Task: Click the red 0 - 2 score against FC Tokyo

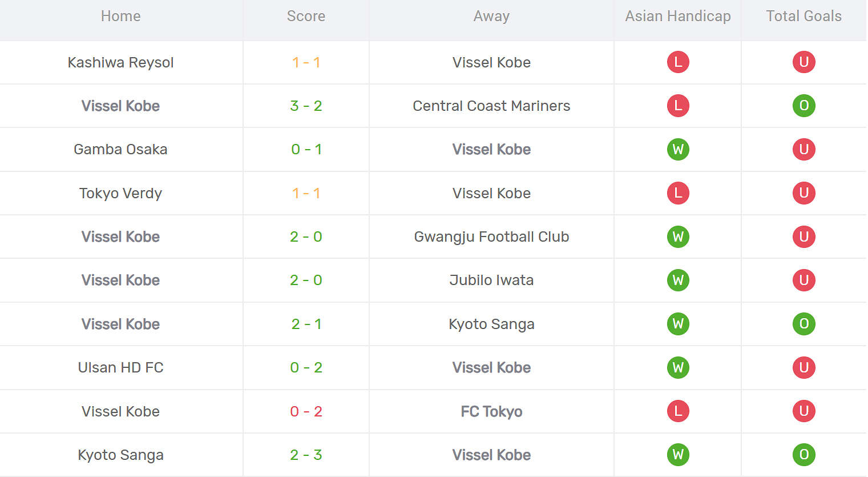Action: [x=306, y=411]
